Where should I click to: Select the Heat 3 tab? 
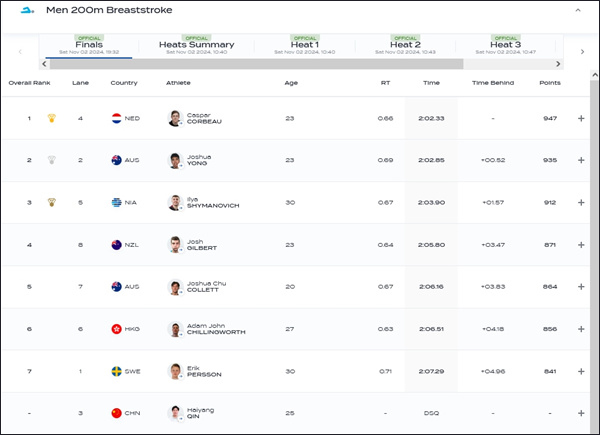point(505,45)
